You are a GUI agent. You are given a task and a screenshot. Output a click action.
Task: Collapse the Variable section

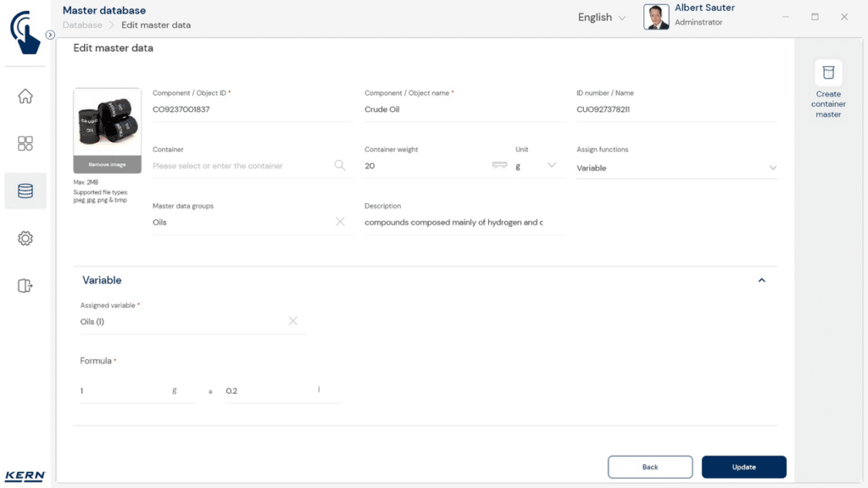tap(761, 280)
